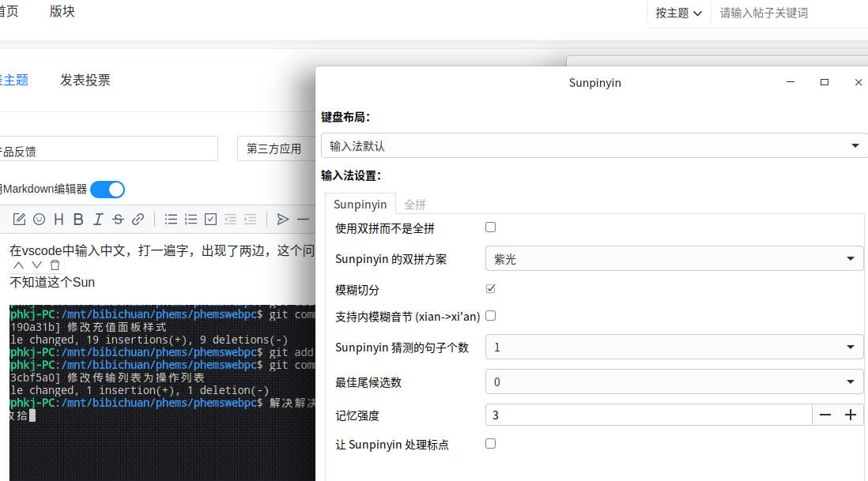Toggle bold formatting in the editor
868x481 pixels.
78,219
